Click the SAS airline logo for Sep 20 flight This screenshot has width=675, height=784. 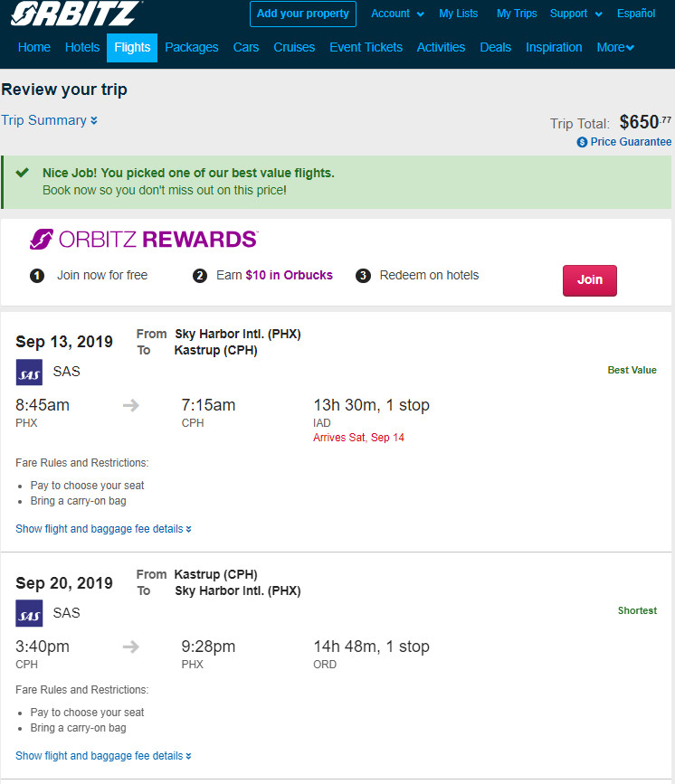pos(29,613)
